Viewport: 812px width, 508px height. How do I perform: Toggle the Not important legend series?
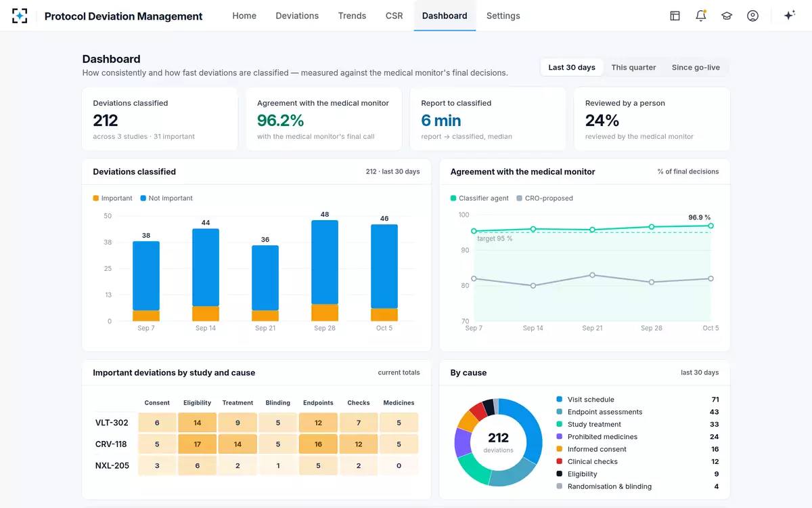pyautogui.click(x=166, y=198)
